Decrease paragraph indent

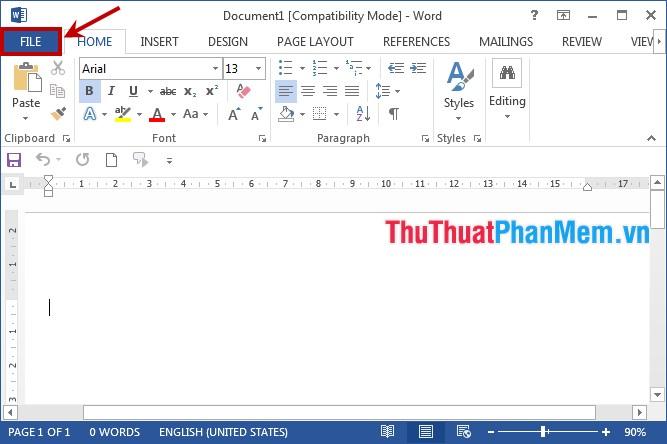pos(396,68)
